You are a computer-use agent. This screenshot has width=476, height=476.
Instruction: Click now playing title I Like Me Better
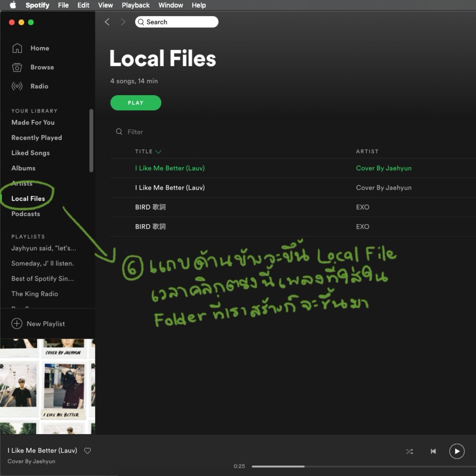coord(42,451)
